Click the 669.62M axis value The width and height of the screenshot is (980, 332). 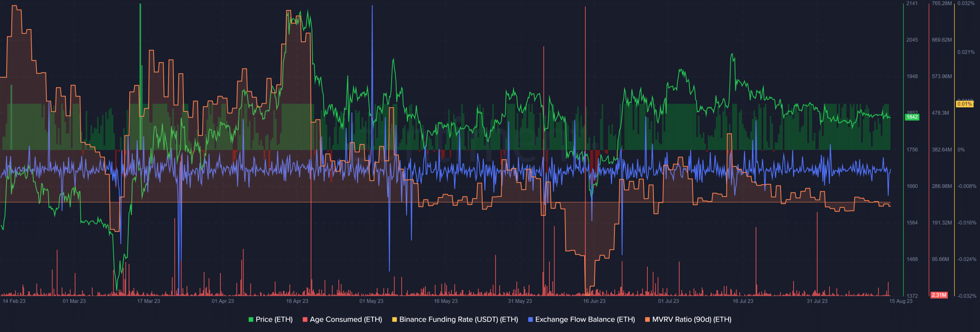(942, 40)
